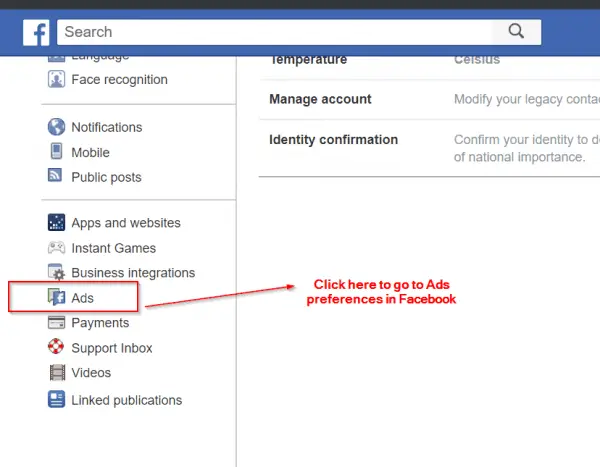Click the Apps and websites icon
600x467 pixels.
(x=56, y=223)
